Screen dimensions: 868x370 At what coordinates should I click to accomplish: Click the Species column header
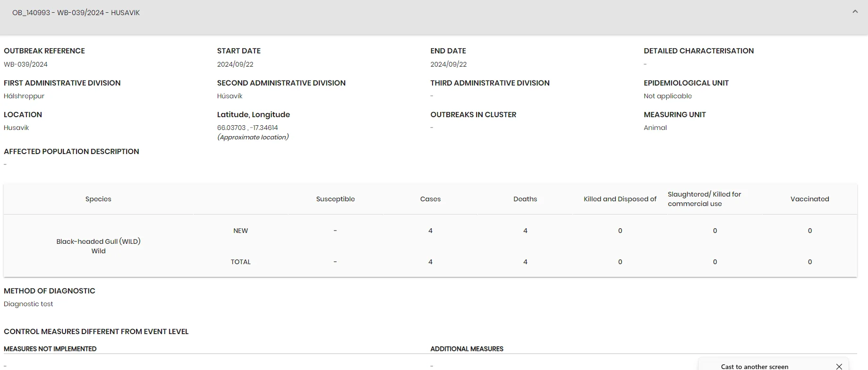pyautogui.click(x=98, y=199)
